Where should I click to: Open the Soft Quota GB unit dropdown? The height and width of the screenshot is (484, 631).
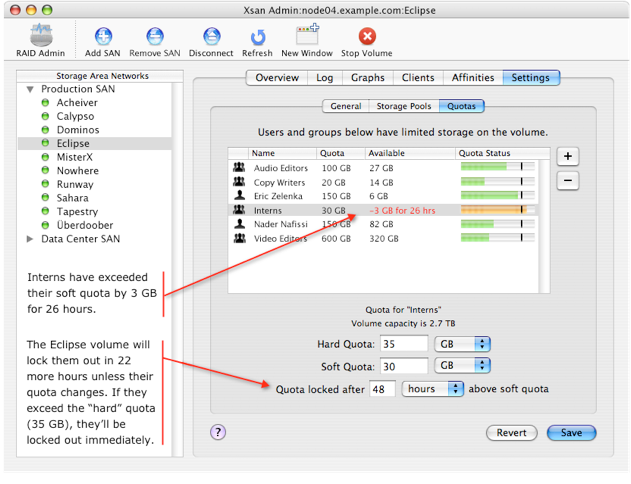(x=463, y=366)
